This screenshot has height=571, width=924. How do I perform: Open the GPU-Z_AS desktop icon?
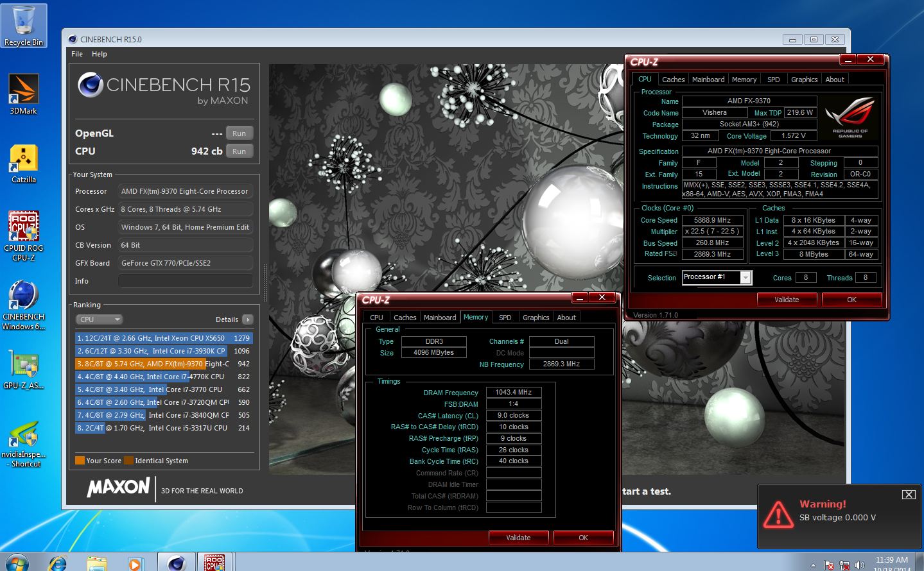pos(24,370)
